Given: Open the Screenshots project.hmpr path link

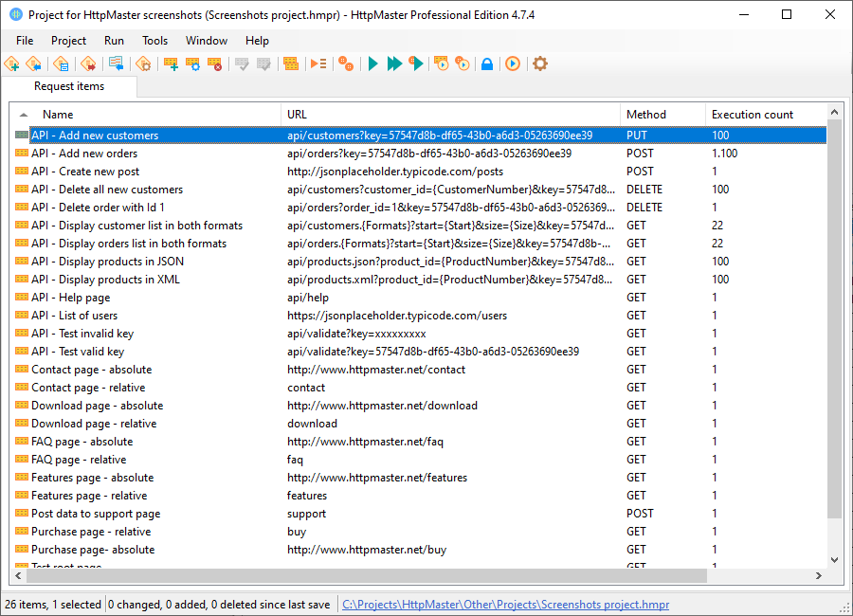Looking at the screenshot, I should (x=505, y=605).
